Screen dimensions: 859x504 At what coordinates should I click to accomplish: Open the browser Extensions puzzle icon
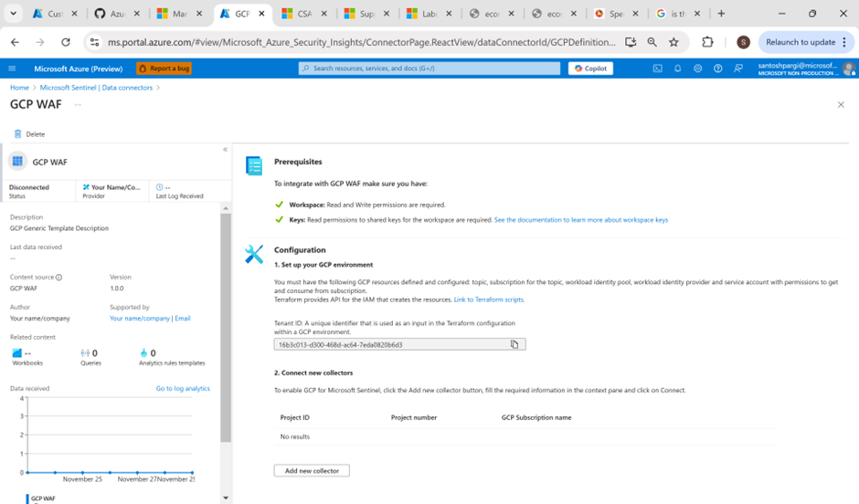click(x=708, y=42)
